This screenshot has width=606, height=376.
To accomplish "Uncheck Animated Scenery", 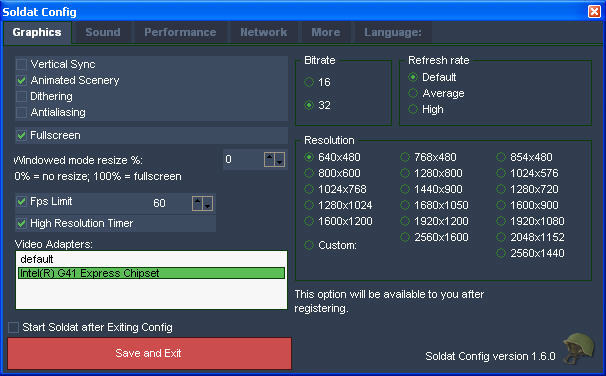I will coord(21,80).
